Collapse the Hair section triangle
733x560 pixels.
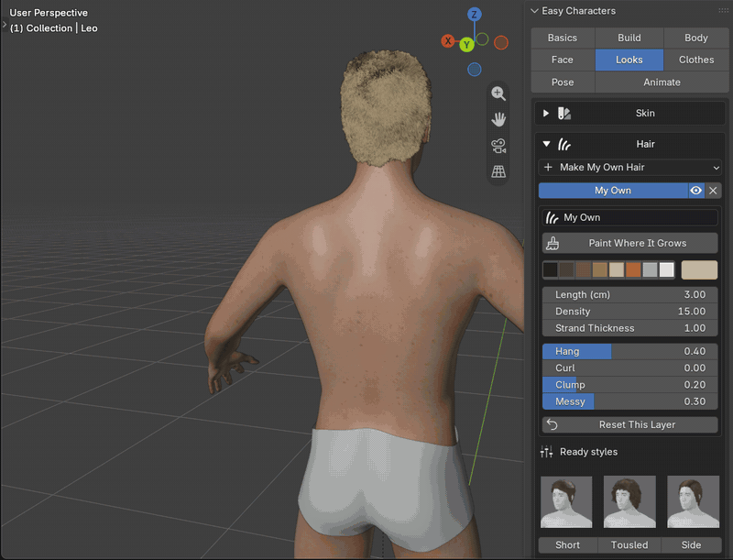pos(546,144)
